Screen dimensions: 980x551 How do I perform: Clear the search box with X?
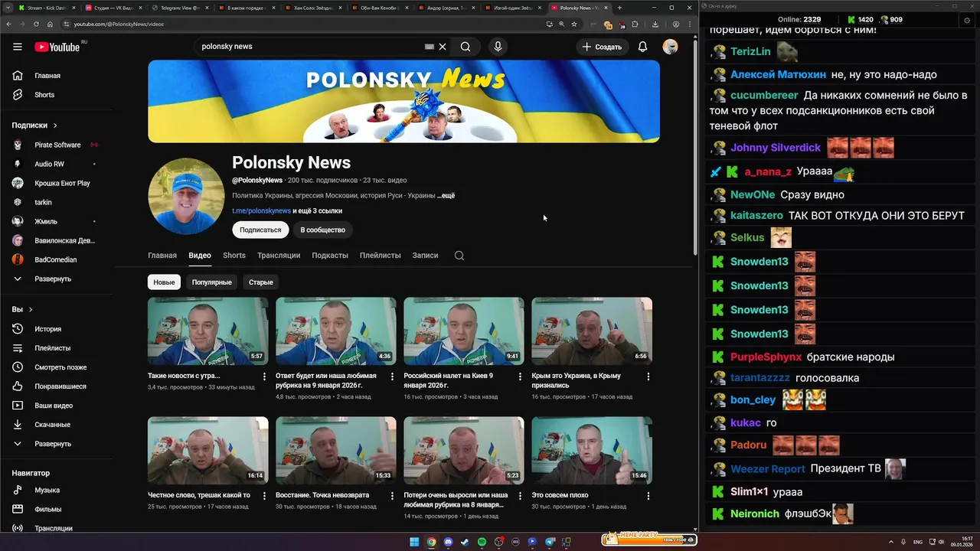coord(443,47)
